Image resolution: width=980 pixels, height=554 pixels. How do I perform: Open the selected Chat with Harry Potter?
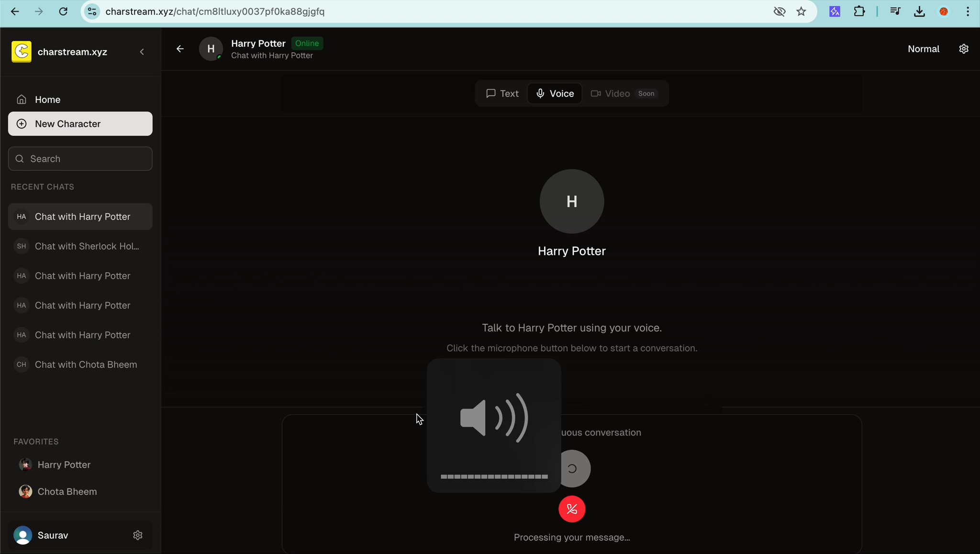pos(80,217)
